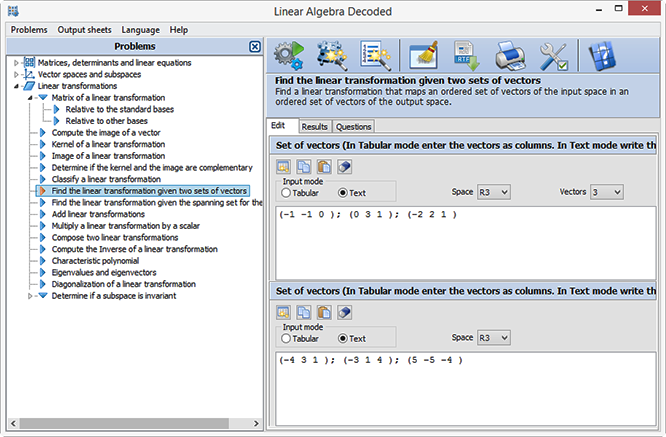Open the Help menu

point(179,30)
